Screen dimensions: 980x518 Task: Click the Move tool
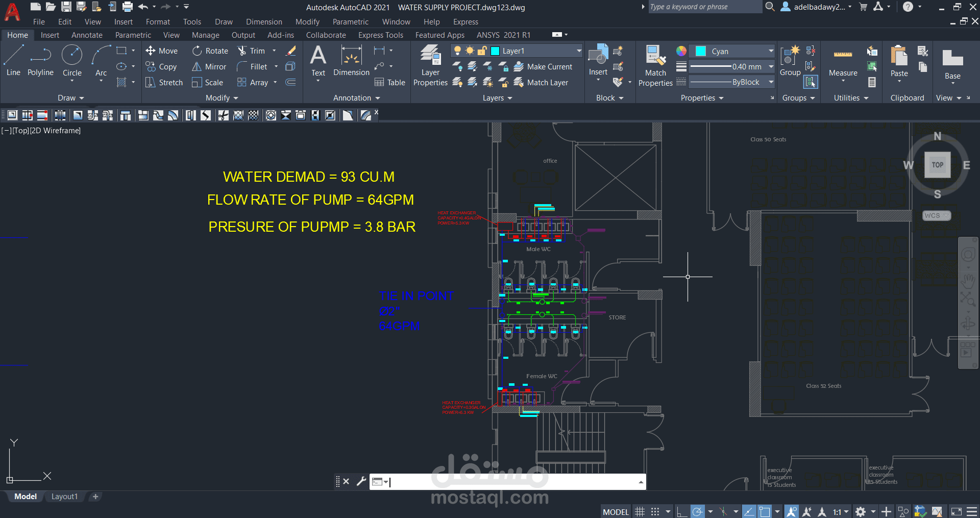[161, 51]
